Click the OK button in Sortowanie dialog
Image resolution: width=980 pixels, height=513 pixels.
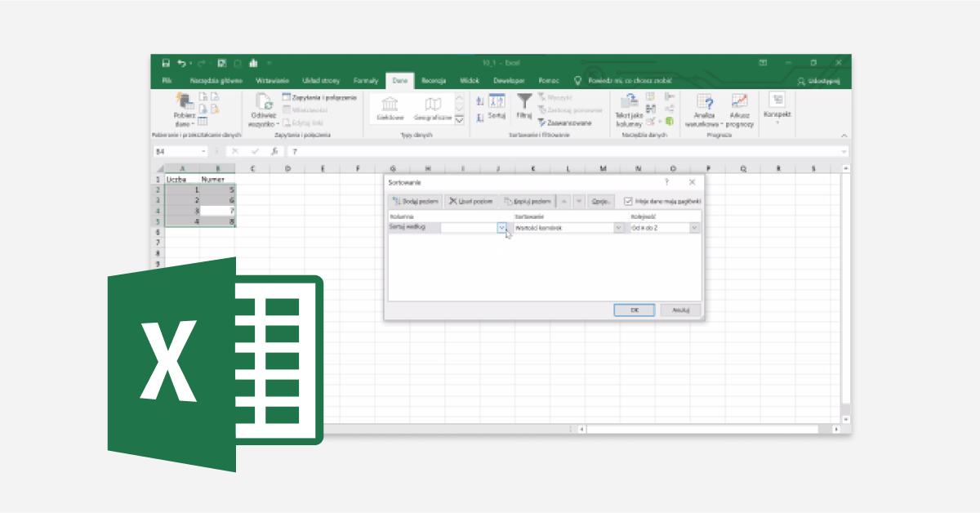pyautogui.click(x=635, y=310)
